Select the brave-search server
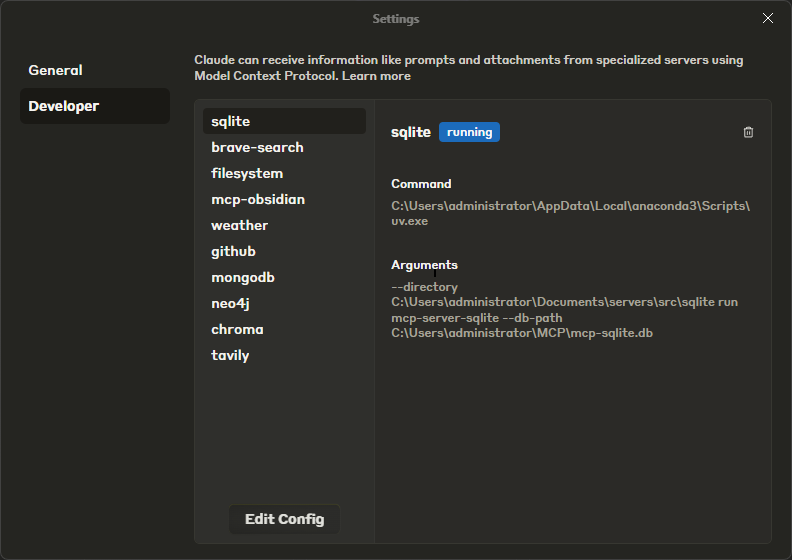Image resolution: width=792 pixels, height=560 pixels. tap(257, 147)
